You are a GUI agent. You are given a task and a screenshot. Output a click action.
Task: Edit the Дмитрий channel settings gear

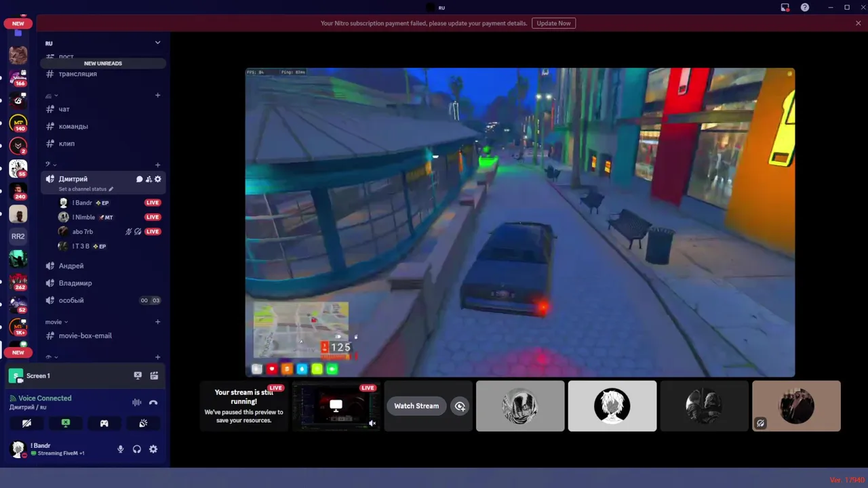tap(158, 179)
